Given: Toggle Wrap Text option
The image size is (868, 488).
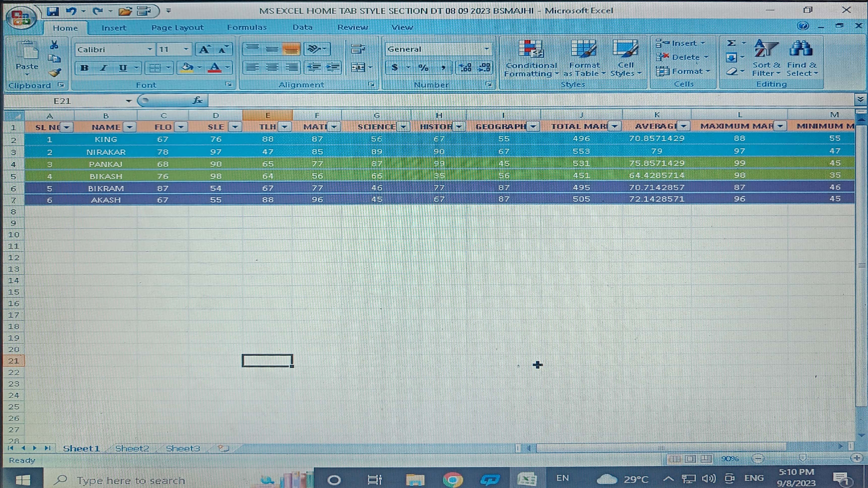Looking at the screenshot, I should click(358, 49).
